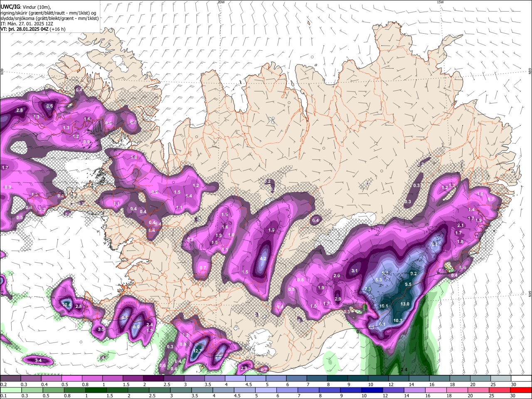Click the 10.3 precipitation value label
This screenshot has width=532, height=399.
pos(398,320)
